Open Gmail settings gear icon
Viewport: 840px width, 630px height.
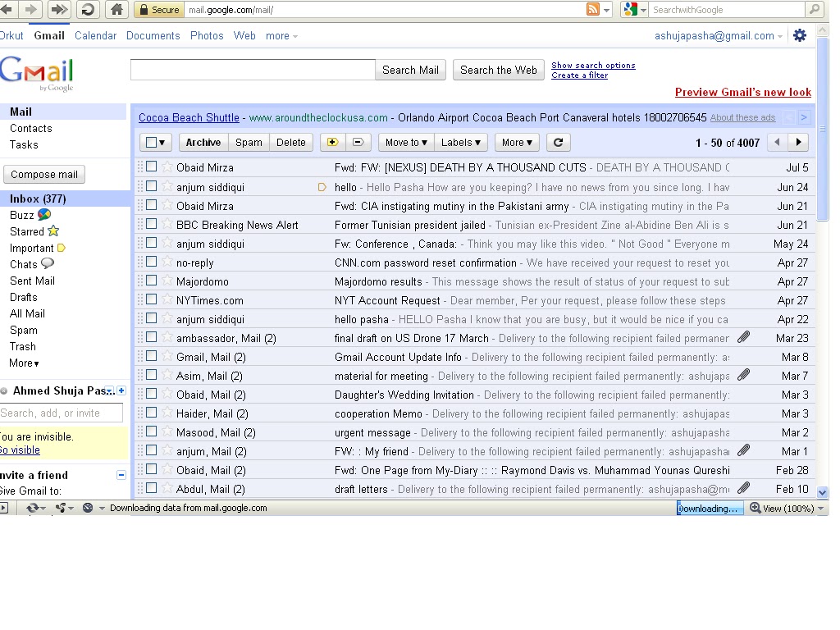pos(800,35)
